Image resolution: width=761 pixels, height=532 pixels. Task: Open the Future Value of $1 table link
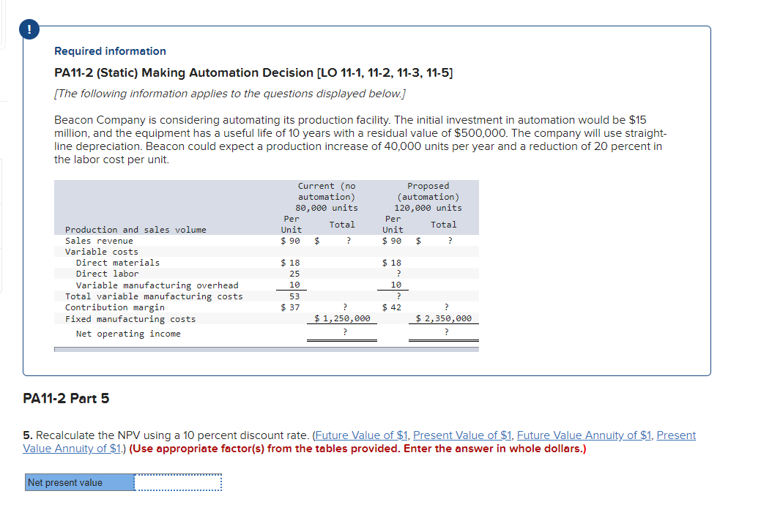pos(360,435)
